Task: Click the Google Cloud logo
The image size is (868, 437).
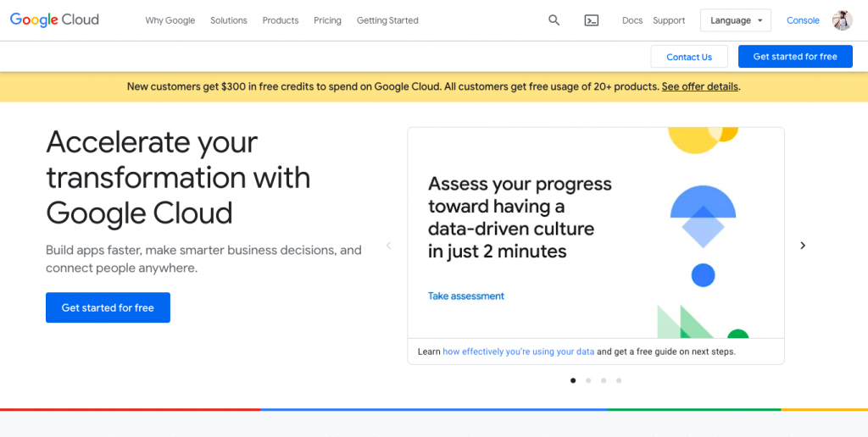Action: pyautogui.click(x=54, y=20)
